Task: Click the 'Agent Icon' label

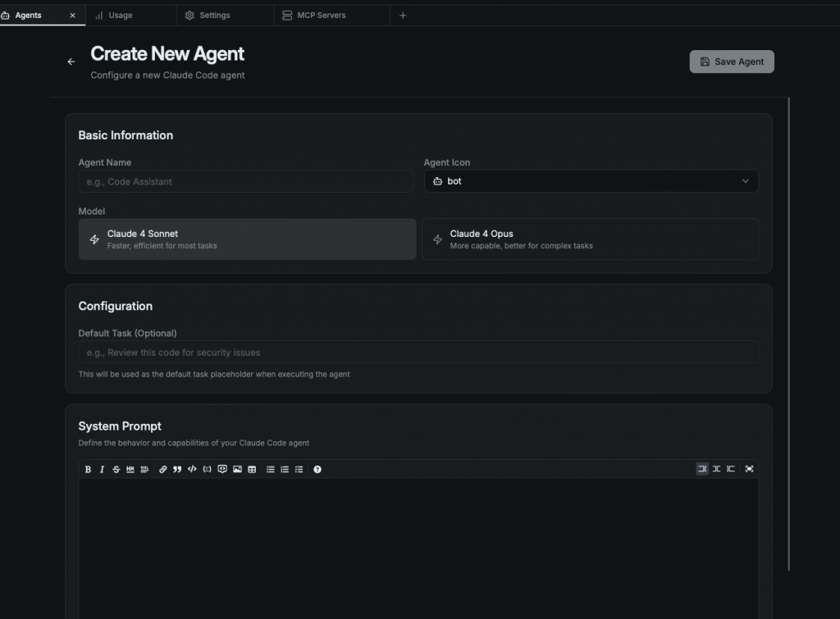Action: click(x=447, y=162)
